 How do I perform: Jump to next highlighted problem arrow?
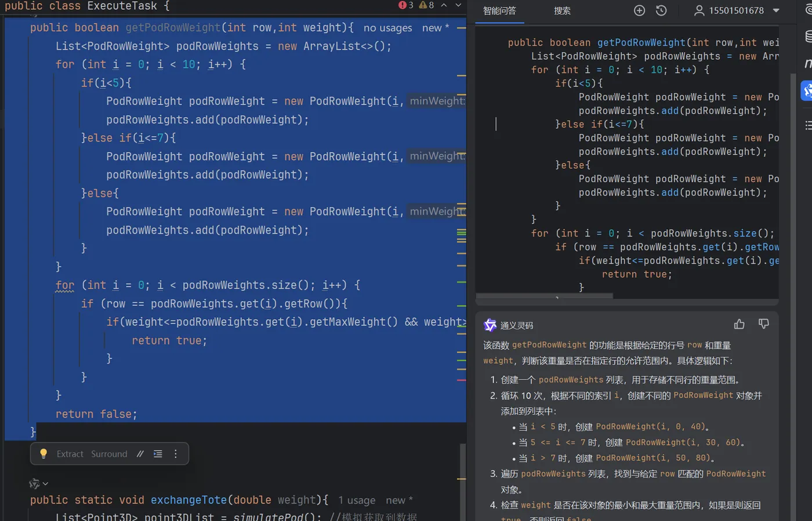pyautogui.click(x=458, y=5)
